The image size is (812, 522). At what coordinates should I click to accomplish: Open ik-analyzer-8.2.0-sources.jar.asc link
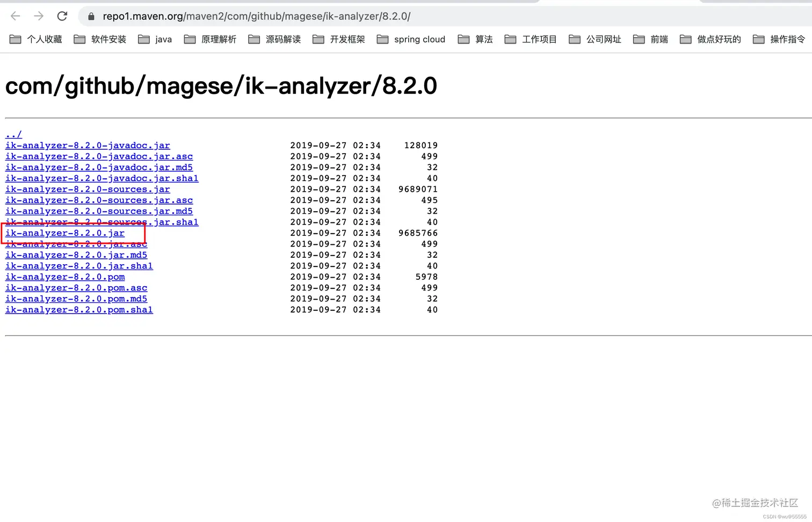click(99, 200)
